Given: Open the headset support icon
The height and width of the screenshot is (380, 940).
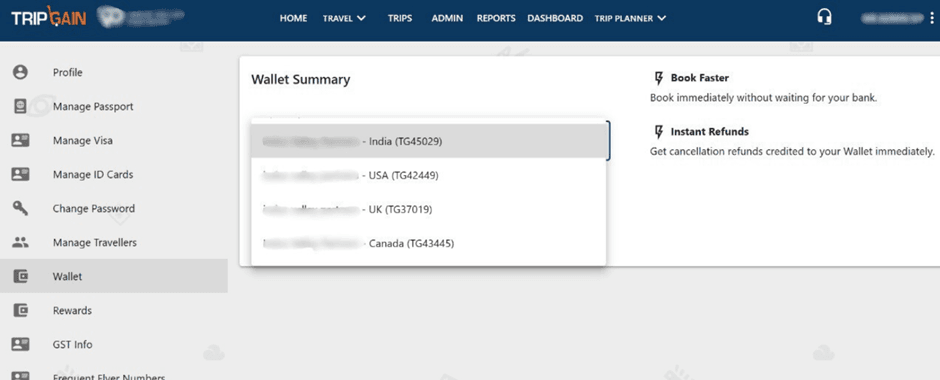Looking at the screenshot, I should (x=824, y=17).
